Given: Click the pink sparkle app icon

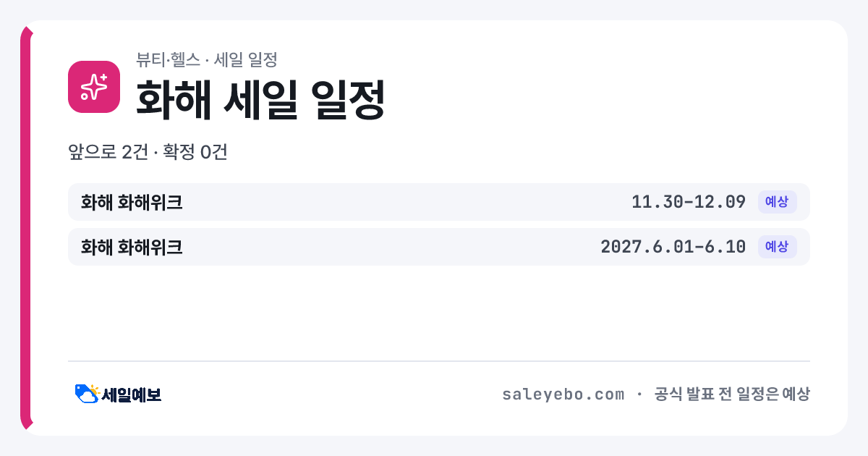Looking at the screenshot, I should [x=94, y=87].
